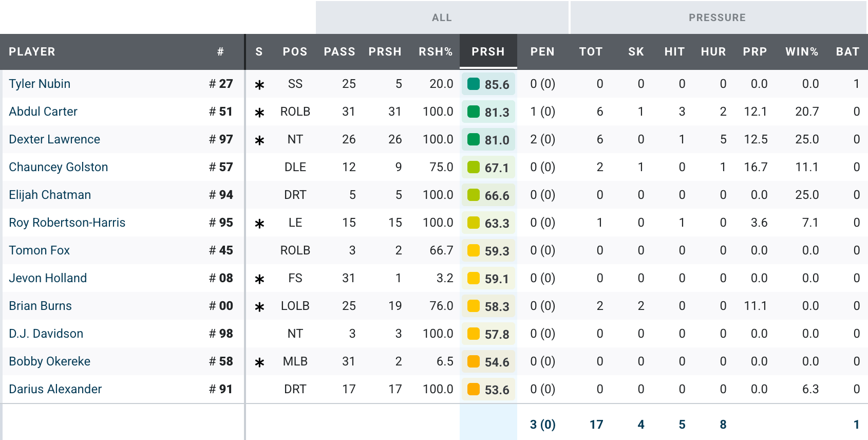868x440 pixels.
Task: Click the total pressures value 17 in footer
Action: 596,424
